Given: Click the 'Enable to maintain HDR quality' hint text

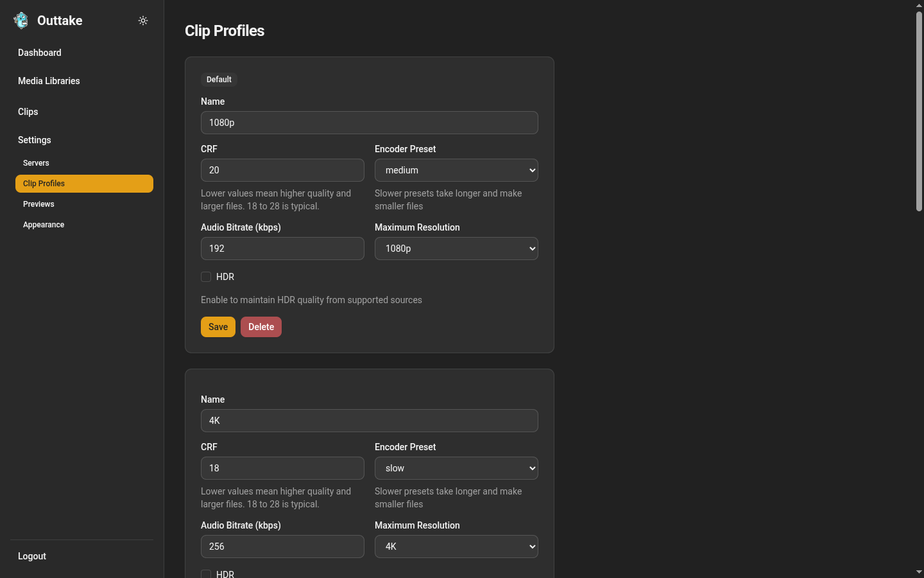Looking at the screenshot, I should 311,300.
